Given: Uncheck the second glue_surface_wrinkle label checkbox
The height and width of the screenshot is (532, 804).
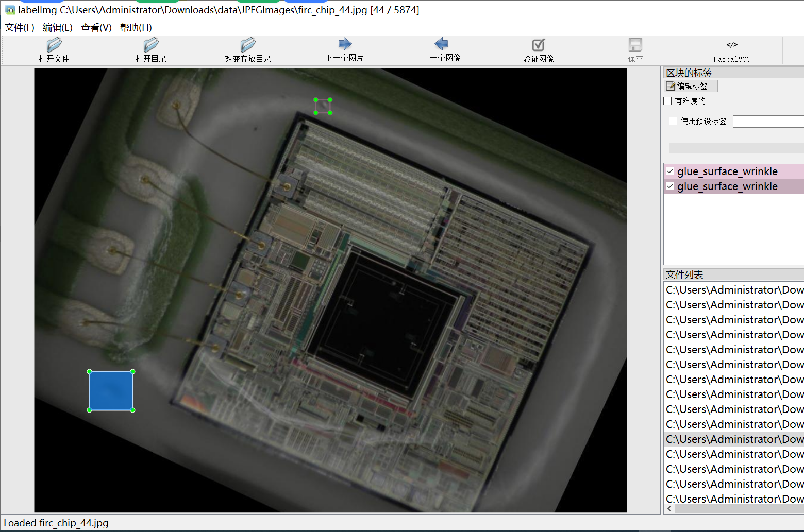Looking at the screenshot, I should (670, 186).
